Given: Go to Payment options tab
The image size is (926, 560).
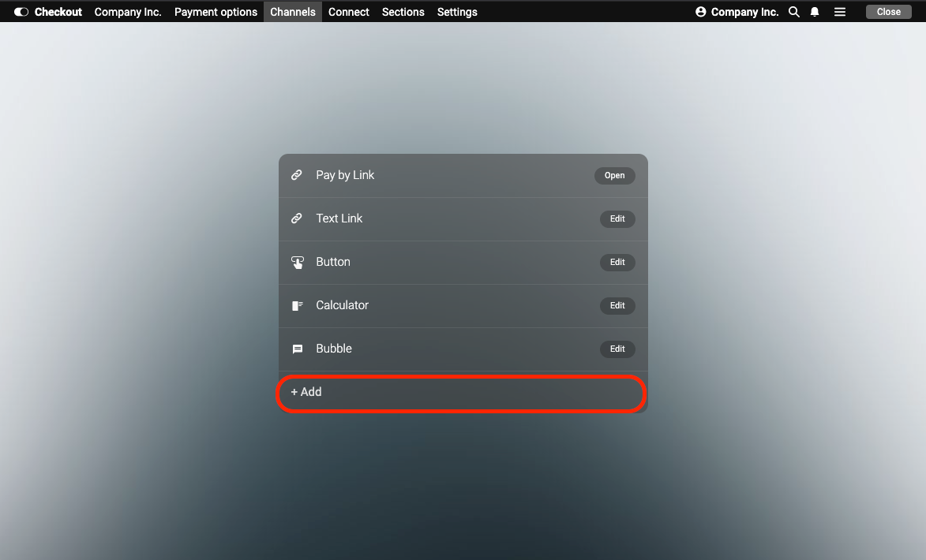Looking at the screenshot, I should pos(216,12).
